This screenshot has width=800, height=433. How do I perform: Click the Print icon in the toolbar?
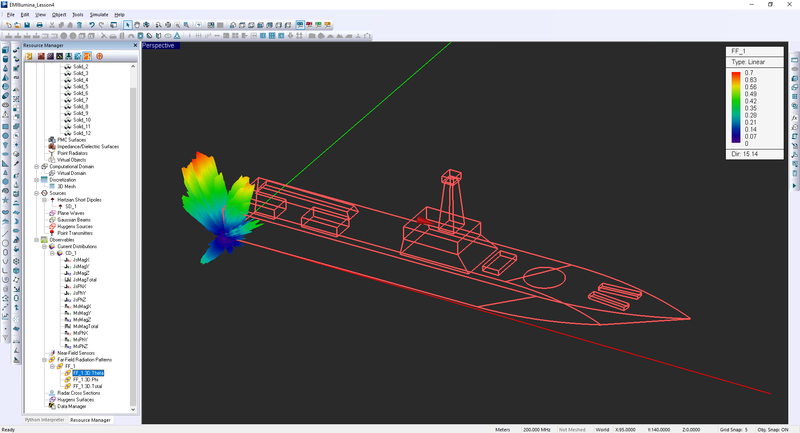coord(40,24)
